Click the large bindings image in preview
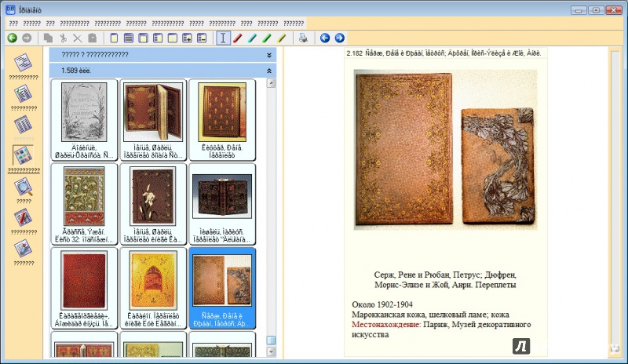The image size is (628, 364). tap(445, 149)
